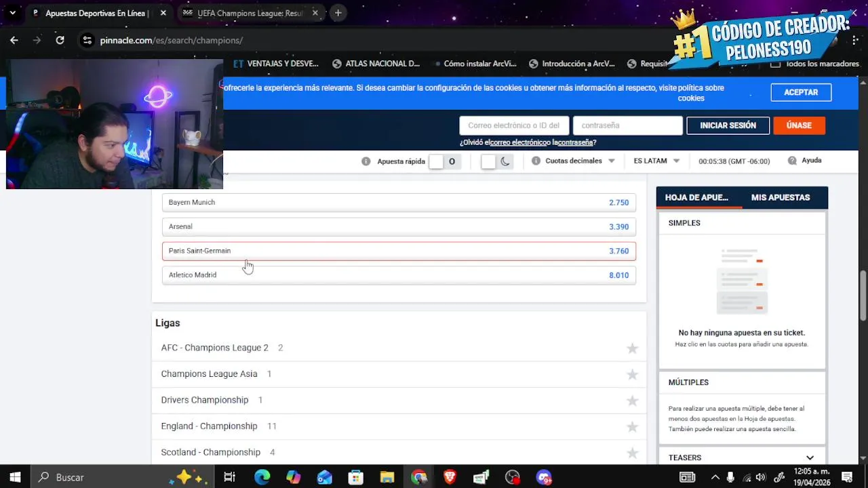The height and width of the screenshot is (488, 868).
Task: Open forgotten correo electrónico link
Action: (518, 142)
